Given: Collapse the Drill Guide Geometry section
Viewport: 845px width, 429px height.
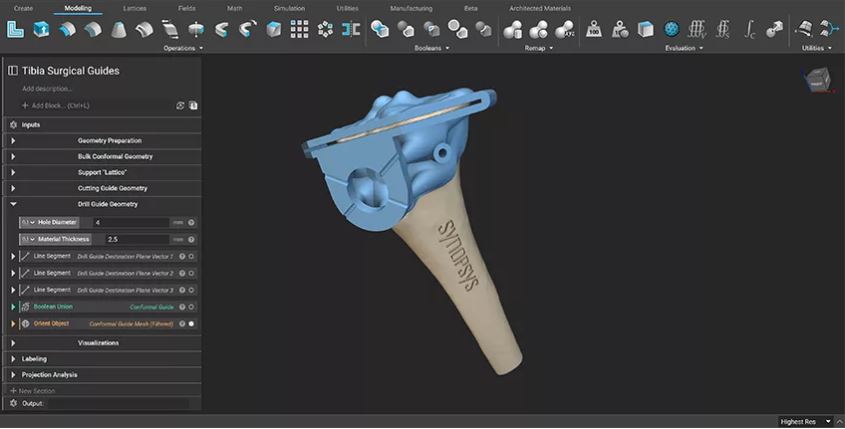Looking at the screenshot, I should coord(13,204).
